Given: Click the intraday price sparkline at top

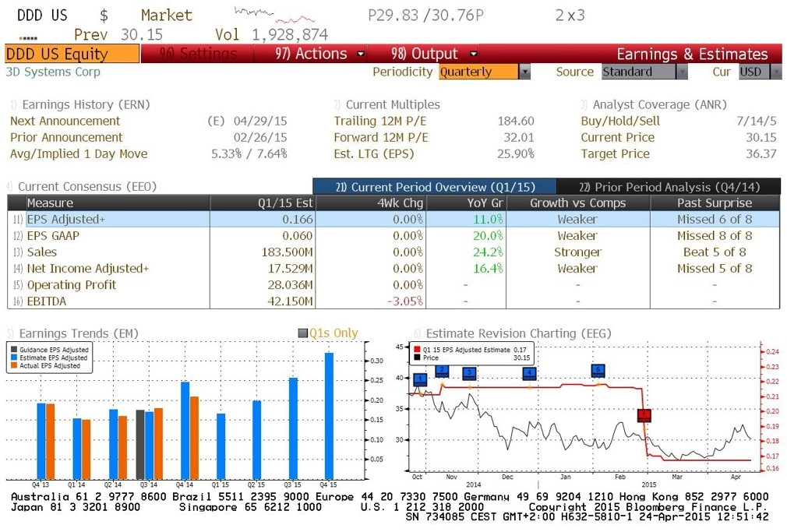Looking at the screenshot, I should coord(274,15).
